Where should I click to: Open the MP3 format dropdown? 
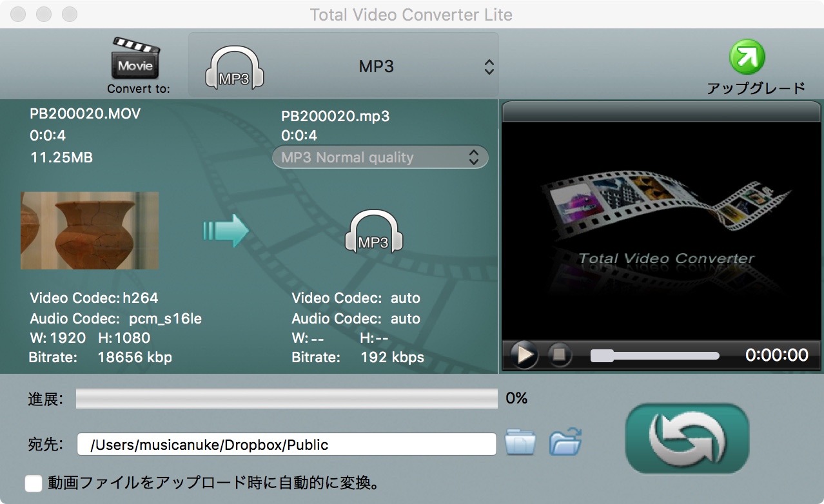pyautogui.click(x=489, y=66)
